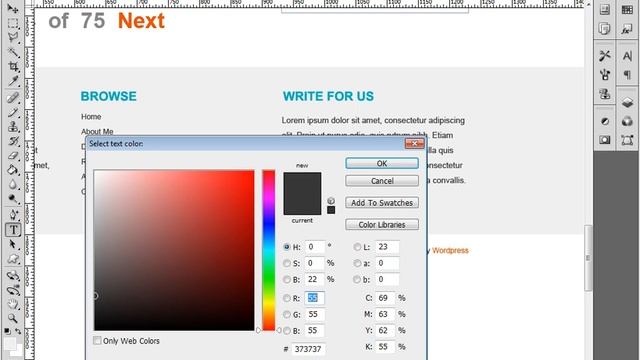Image resolution: width=640 pixels, height=360 pixels.
Task: Click the current color swatch
Action: point(302,204)
